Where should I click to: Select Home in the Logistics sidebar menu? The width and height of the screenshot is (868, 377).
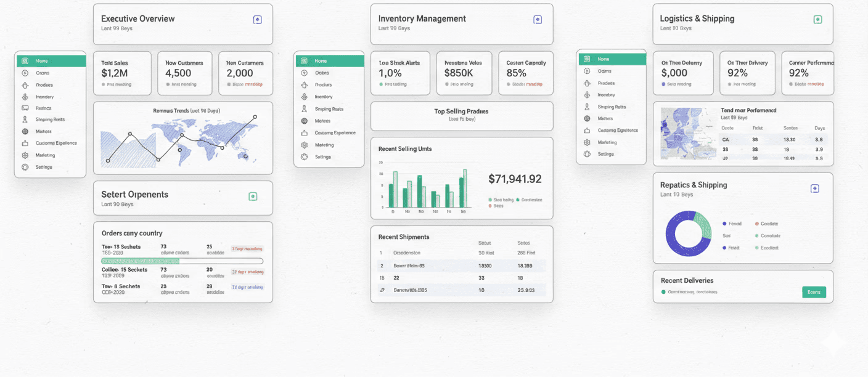tap(612, 59)
